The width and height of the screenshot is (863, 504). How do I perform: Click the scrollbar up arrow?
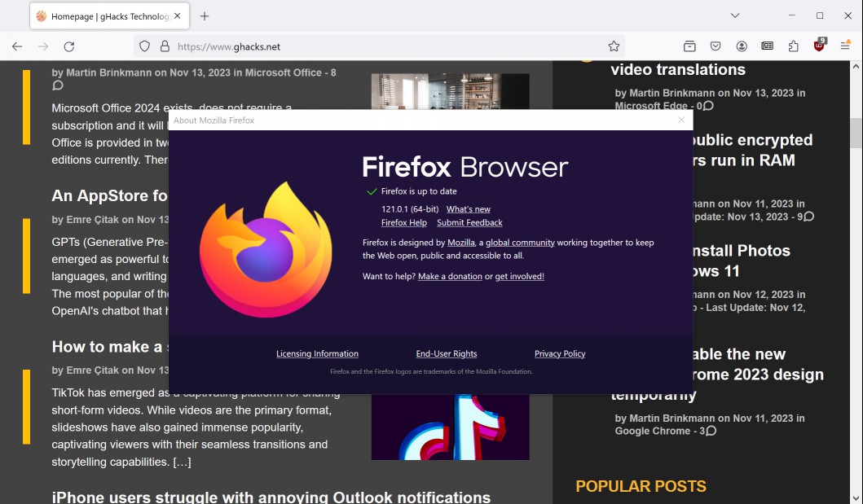(856, 67)
